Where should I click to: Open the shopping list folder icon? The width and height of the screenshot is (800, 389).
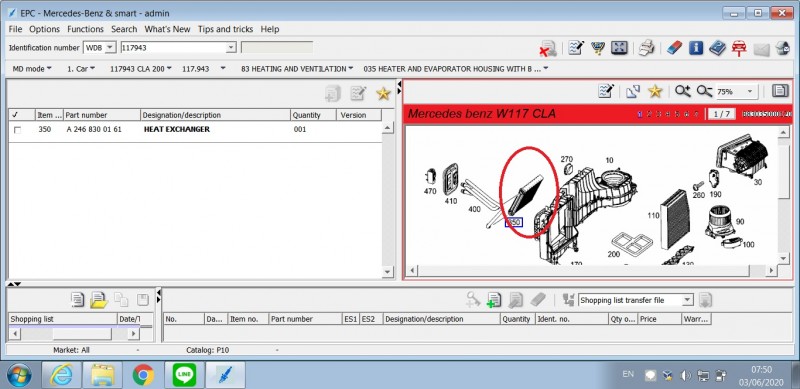point(98,300)
